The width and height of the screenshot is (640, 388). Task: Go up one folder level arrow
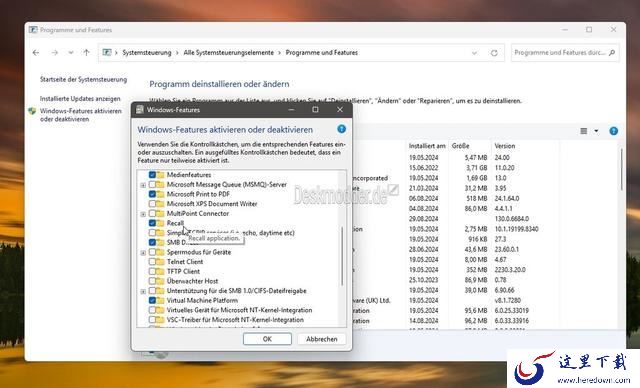coord(86,53)
